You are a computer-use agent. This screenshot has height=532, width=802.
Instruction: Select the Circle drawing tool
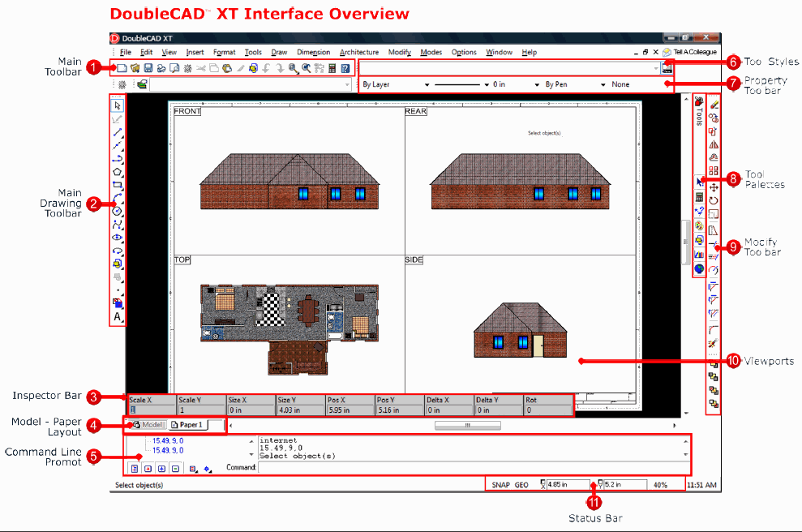118,212
